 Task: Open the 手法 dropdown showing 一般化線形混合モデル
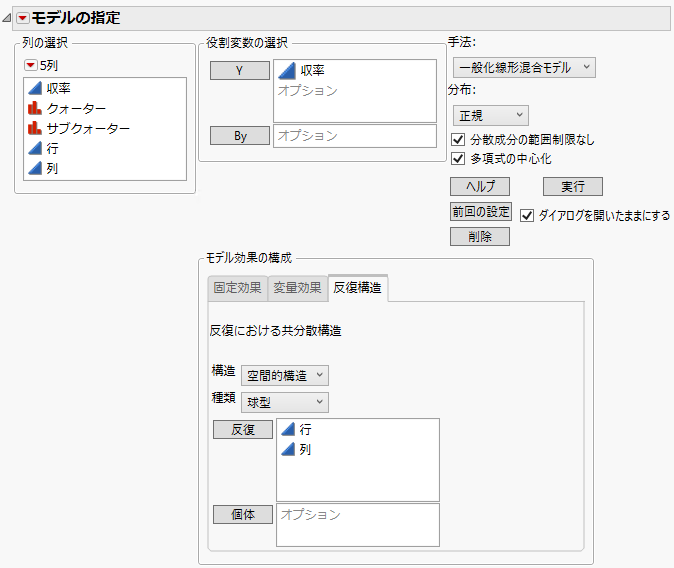click(x=523, y=67)
